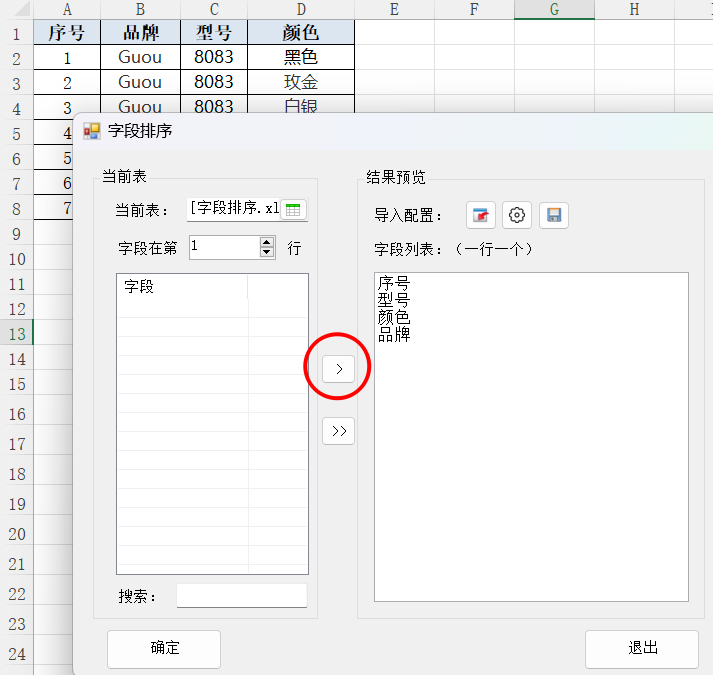The width and height of the screenshot is (713, 675).
Task: Click cell A3 containing 2
Action: 67,82
